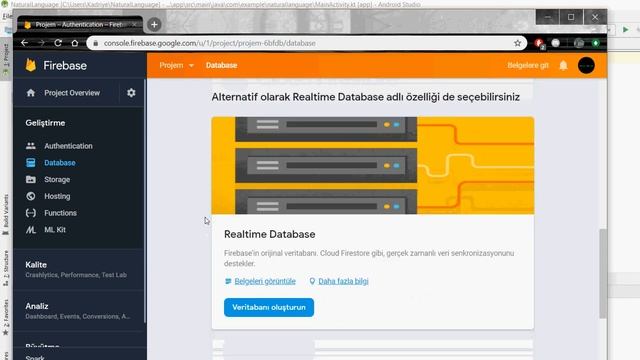The height and width of the screenshot is (360, 640).
Task: Open the notifications bell icon
Action: pos(563,65)
